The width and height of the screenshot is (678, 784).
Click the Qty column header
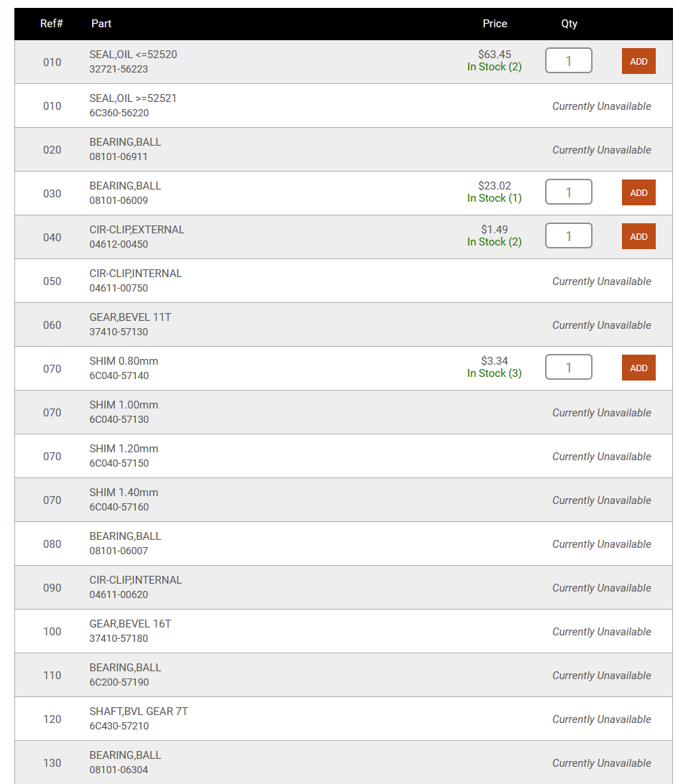(x=569, y=24)
